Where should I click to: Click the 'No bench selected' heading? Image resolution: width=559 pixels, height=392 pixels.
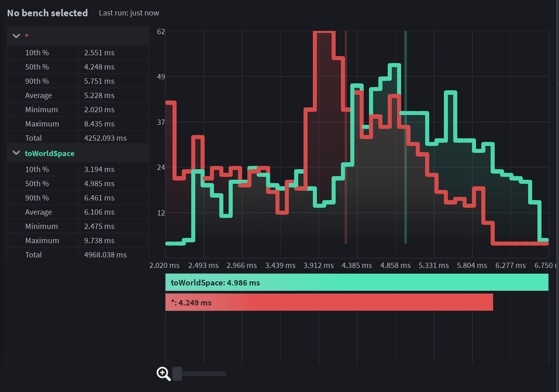[x=48, y=13]
